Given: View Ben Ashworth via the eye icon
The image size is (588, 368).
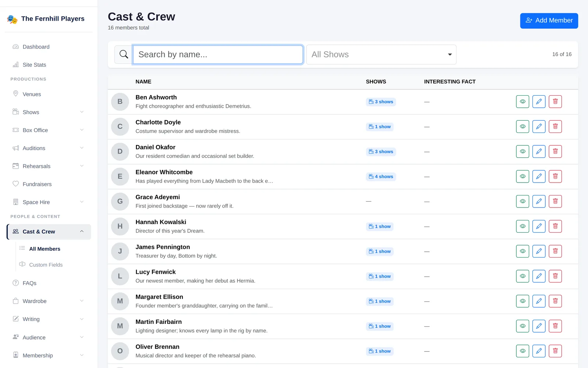Looking at the screenshot, I should click(523, 102).
